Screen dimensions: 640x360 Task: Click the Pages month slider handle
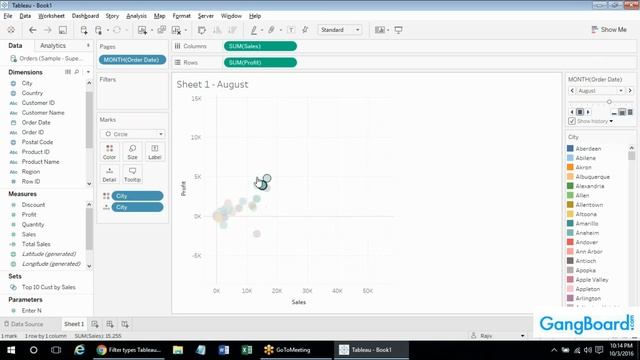tap(609, 102)
